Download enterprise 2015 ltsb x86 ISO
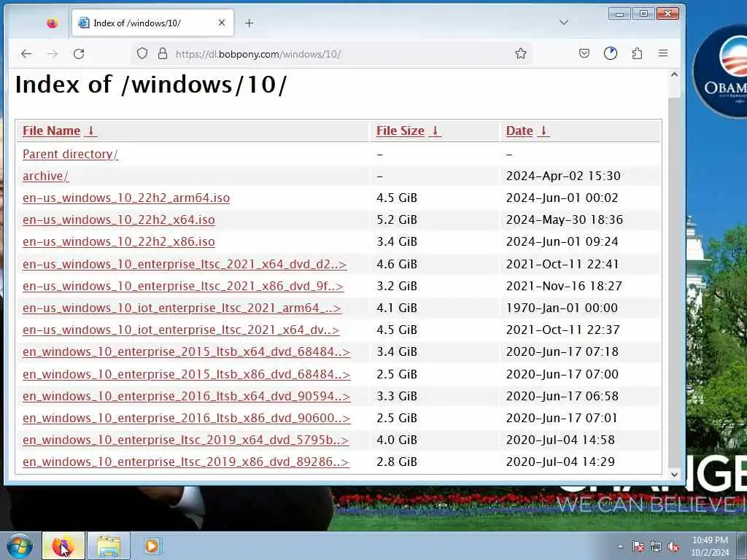747x560 pixels. point(186,374)
